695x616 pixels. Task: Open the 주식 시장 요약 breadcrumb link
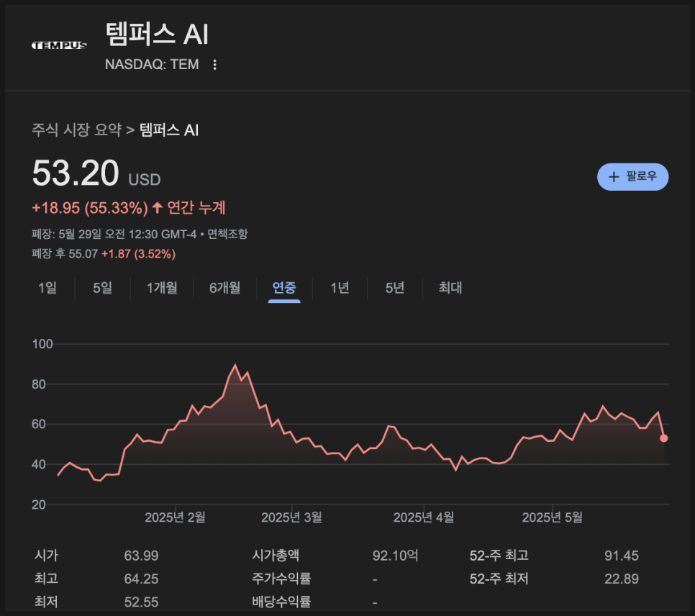pyautogui.click(x=76, y=130)
